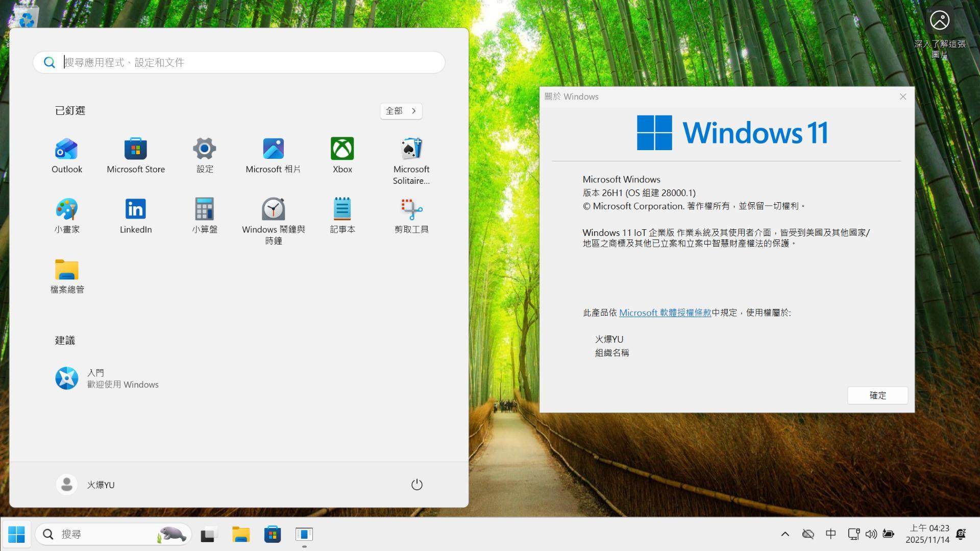This screenshot has height=551, width=980.
Task: Launch 小畫家 Paint app
Action: [67, 216]
